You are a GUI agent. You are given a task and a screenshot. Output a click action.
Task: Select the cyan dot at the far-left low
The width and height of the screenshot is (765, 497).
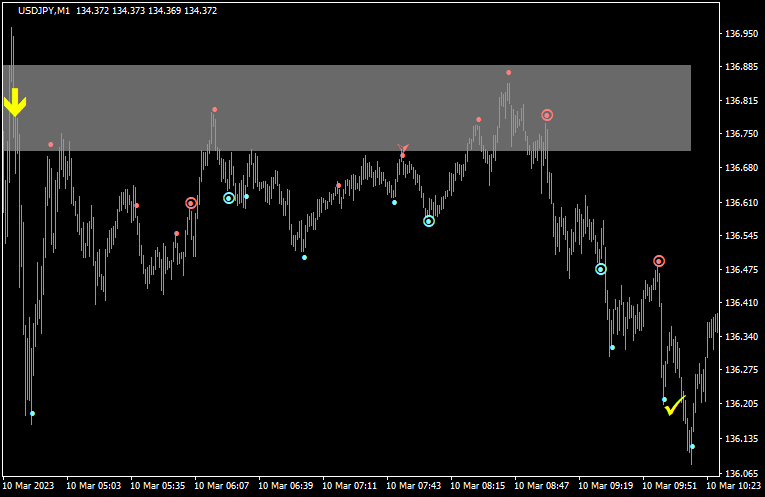pyautogui.click(x=32, y=413)
